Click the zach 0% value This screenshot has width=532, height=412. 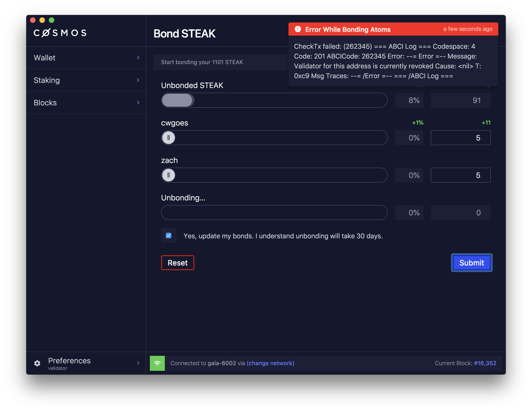click(x=409, y=175)
